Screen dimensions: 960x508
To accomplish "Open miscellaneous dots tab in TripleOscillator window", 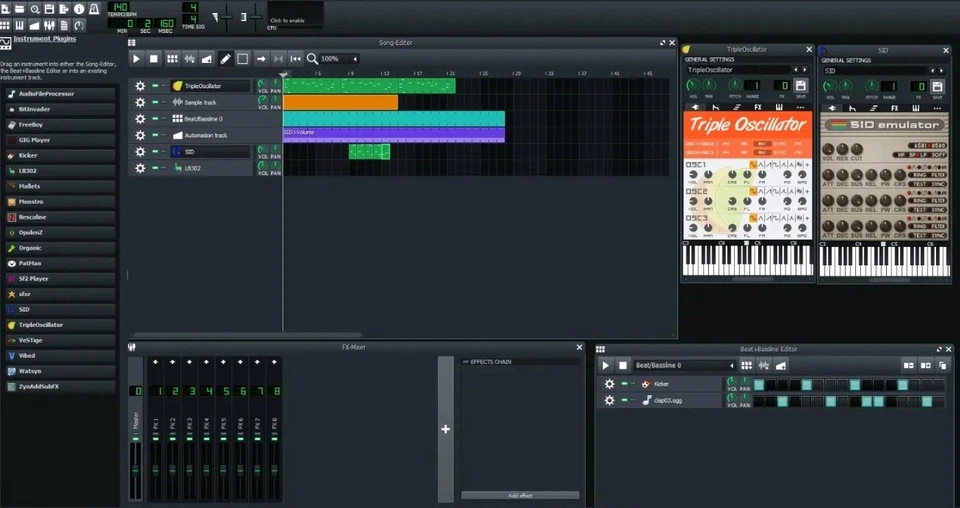I will [800, 107].
